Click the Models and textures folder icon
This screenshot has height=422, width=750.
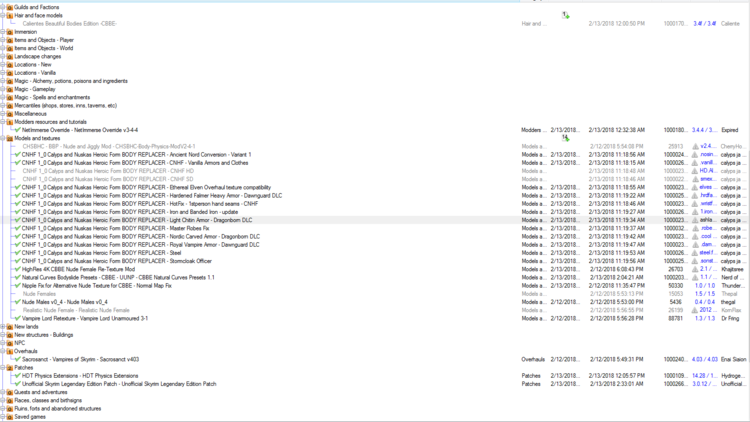point(10,138)
